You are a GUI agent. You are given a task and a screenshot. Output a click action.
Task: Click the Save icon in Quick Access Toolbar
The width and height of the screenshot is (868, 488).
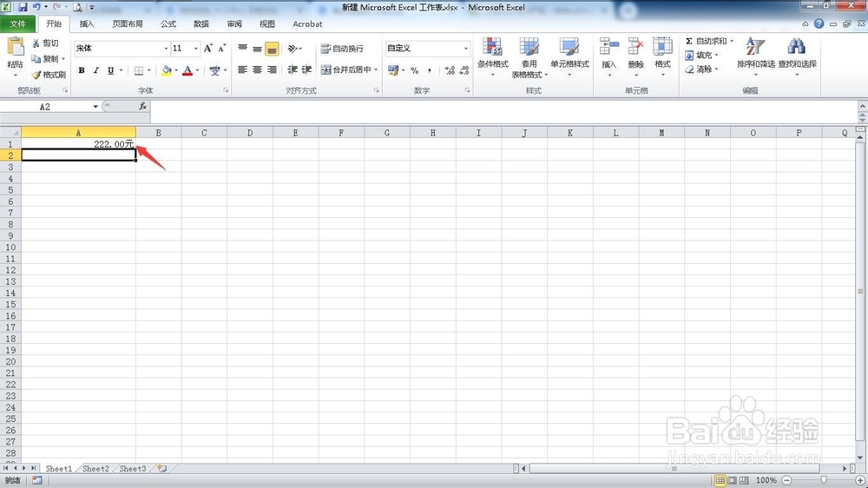click(x=23, y=7)
